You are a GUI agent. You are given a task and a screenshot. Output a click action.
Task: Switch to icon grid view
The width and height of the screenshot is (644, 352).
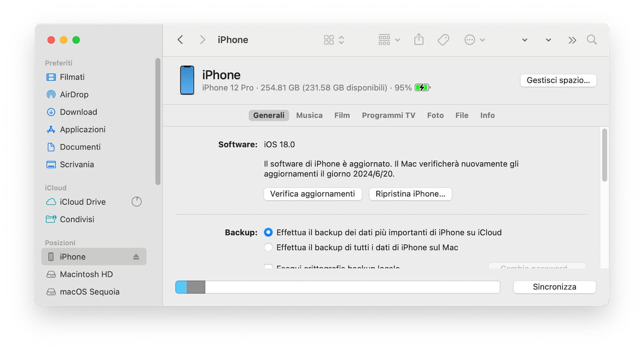click(x=329, y=39)
